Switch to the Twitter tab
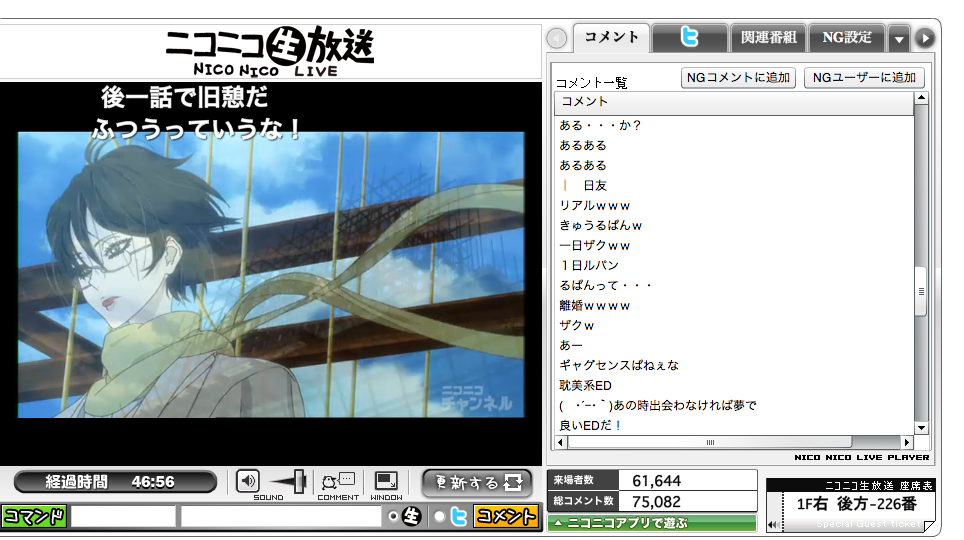Image resolution: width=964 pixels, height=540 pixels. point(690,38)
